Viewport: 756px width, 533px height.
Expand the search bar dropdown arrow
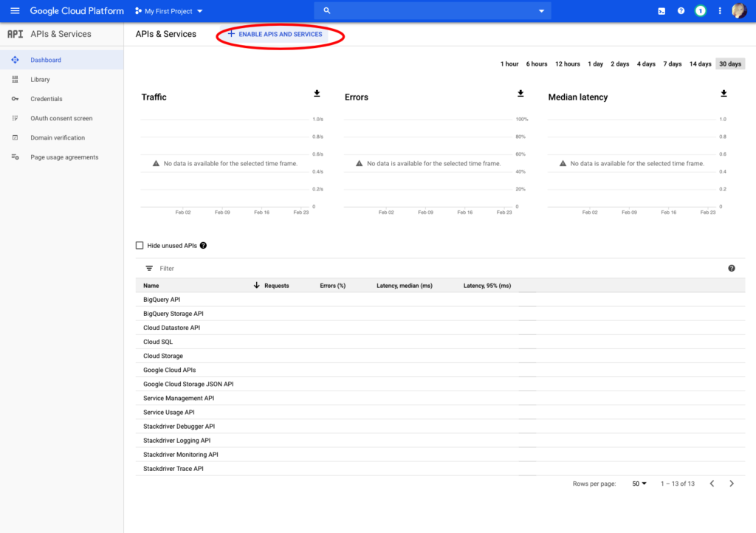point(541,10)
